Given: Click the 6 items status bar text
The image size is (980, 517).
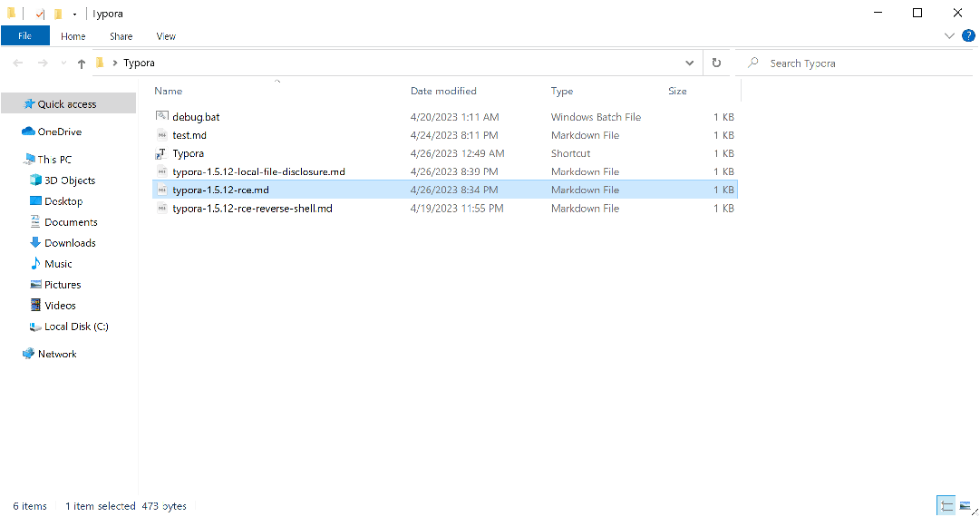Looking at the screenshot, I should click(x=30, y=506).
